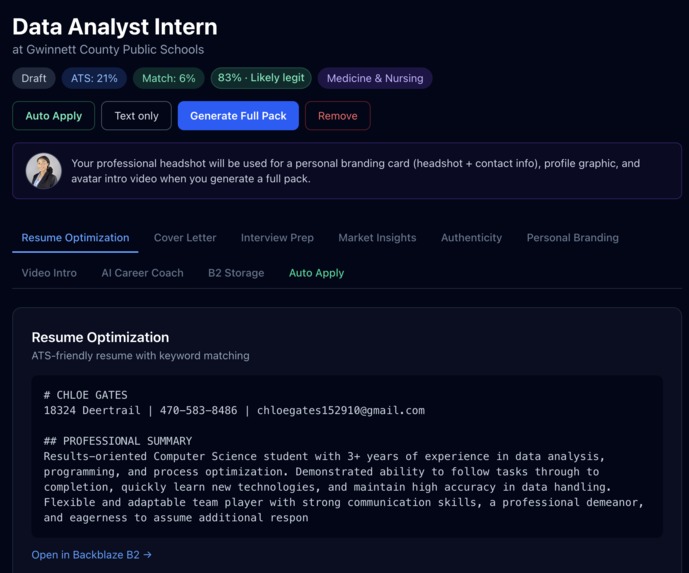Screen dimensions: 689x573
Task: Click the '## PROFESSIONAL SUMMARY' heading
Action: pyautogui.click(x=118, y=441)
